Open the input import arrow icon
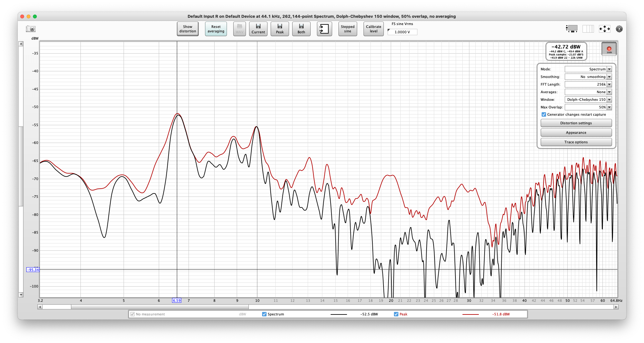Viewport: 644px width, 343px height. [324, 29]
